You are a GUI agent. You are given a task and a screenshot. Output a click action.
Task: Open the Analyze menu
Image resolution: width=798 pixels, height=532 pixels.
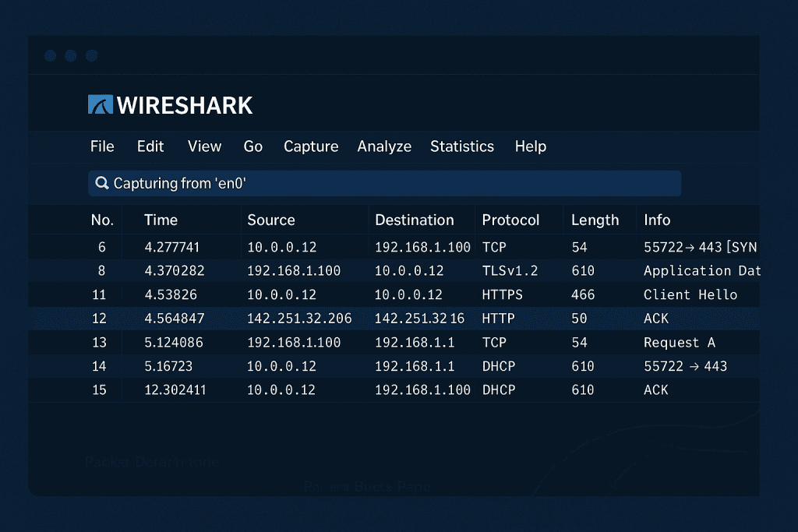click(384, 146)
